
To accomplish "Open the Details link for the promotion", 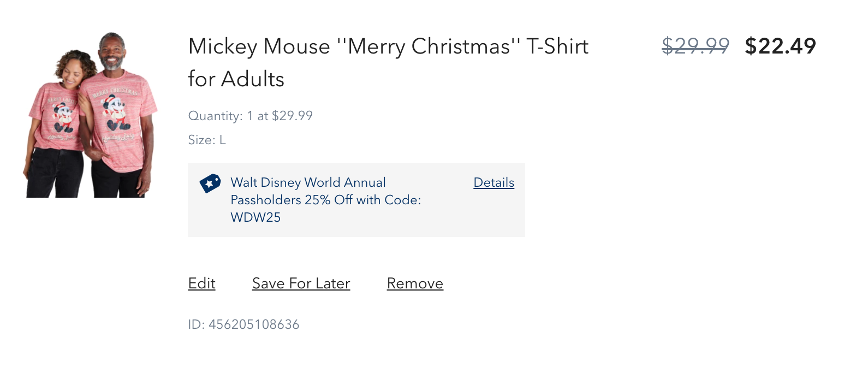I will tap(494, 182).
